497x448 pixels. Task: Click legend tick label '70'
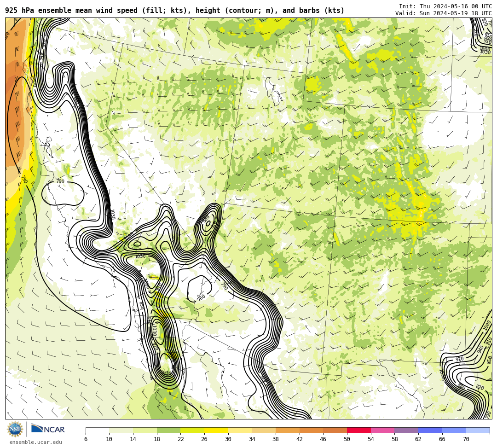pos(466,439)
